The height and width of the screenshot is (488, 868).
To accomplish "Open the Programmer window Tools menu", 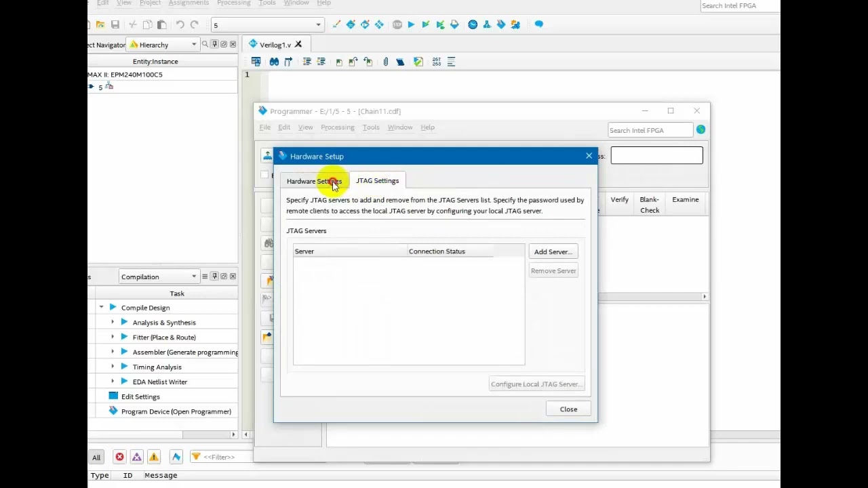I will coord(371,127).
